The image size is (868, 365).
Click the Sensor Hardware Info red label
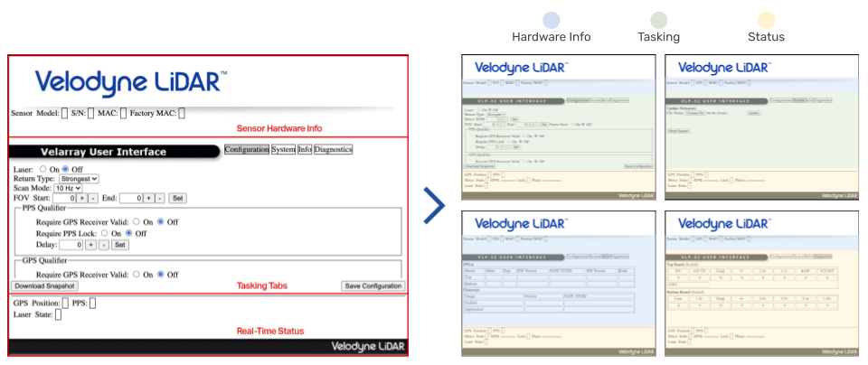pyautogui.click(x=279, y=128)
